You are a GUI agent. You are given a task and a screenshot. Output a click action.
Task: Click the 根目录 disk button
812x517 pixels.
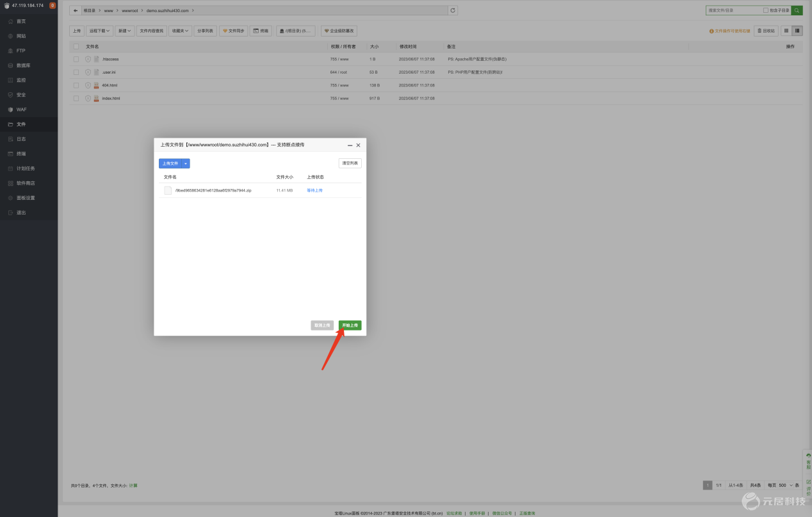click(296, 31)
